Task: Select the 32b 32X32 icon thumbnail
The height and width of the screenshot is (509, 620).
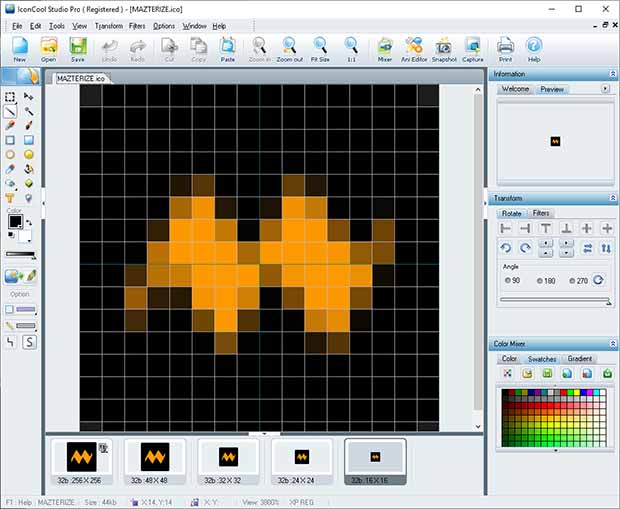Action: (x=228, y=462)
